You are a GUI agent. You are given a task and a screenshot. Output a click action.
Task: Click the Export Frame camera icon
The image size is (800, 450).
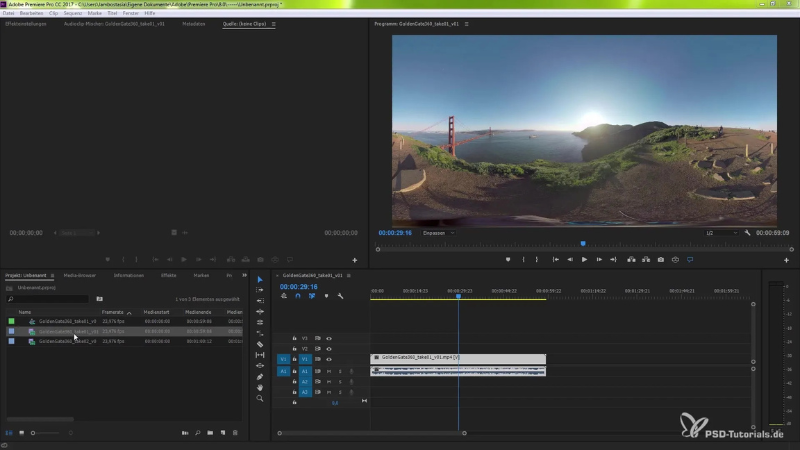660,259
